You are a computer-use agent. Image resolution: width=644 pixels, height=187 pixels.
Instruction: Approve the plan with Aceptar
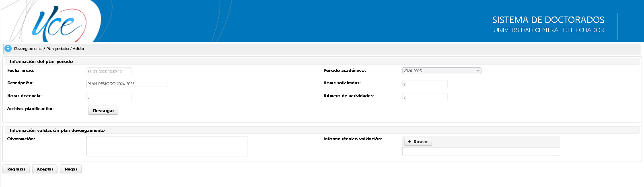pyautogui.click(x=45, y=169)
